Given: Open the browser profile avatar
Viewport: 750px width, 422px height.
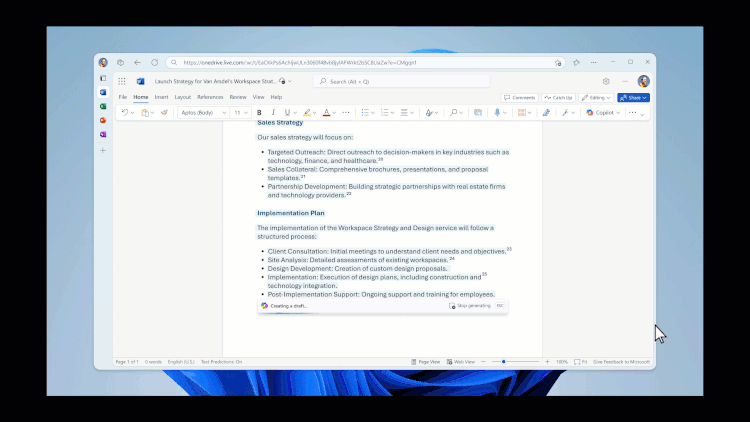Looking at the screenshot, I should [103, 62].
